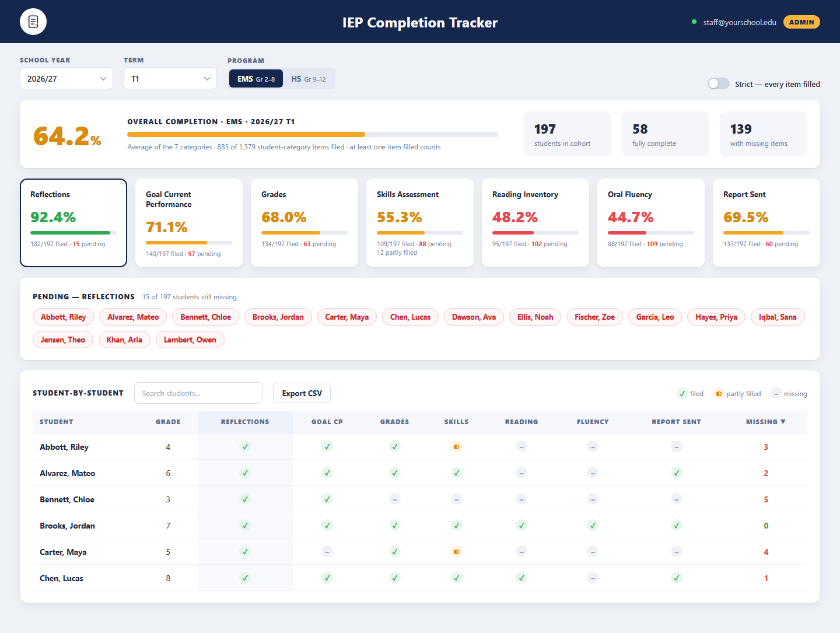This screenshot has height=633, width=840.
Task: Click Goal CP checkmark for Bennett, Chloe
Action: click(x=327, y=499)
